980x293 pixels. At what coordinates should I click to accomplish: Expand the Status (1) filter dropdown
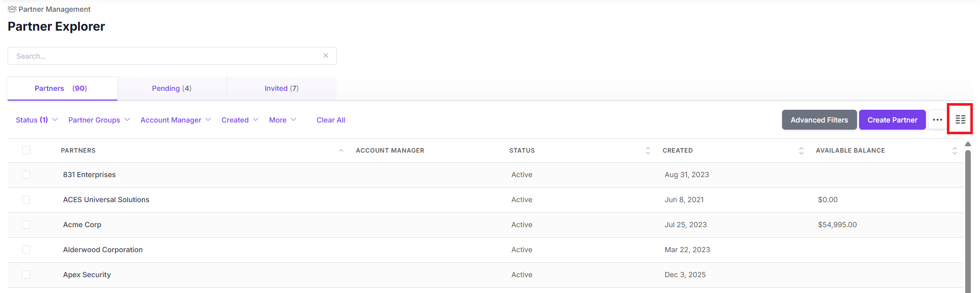coord(37,120)
